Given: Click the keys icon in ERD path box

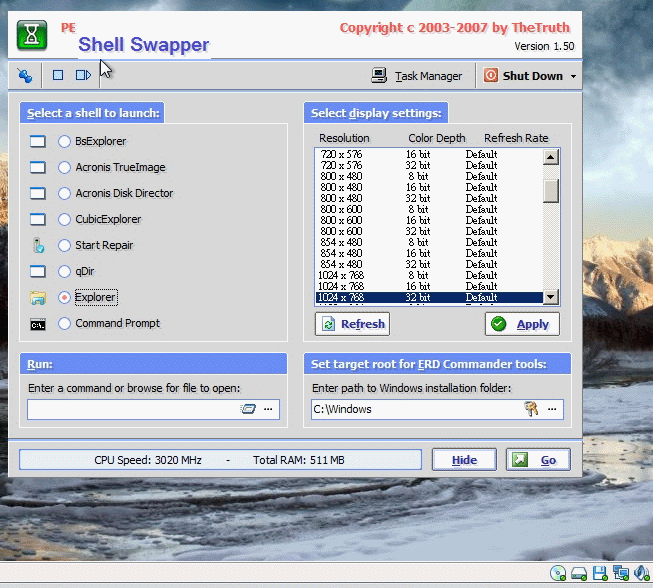Looking at the screenshot, I should [531, 409].
